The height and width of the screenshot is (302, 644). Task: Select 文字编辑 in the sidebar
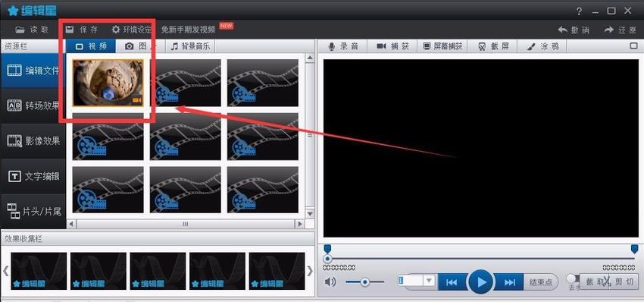33,177
